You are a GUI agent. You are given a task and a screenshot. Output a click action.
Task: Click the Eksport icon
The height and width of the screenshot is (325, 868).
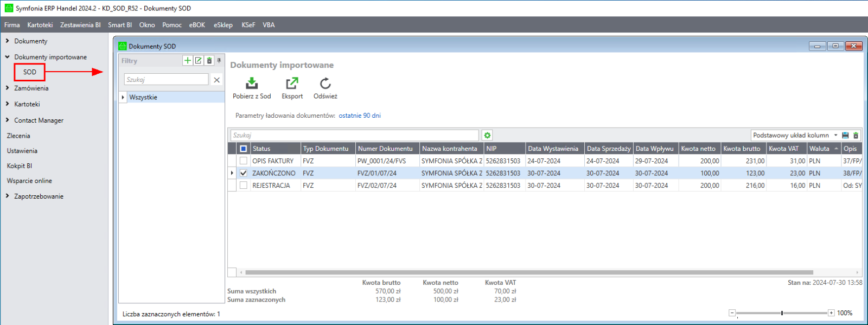pyautogui.click(x=292, y=83)
